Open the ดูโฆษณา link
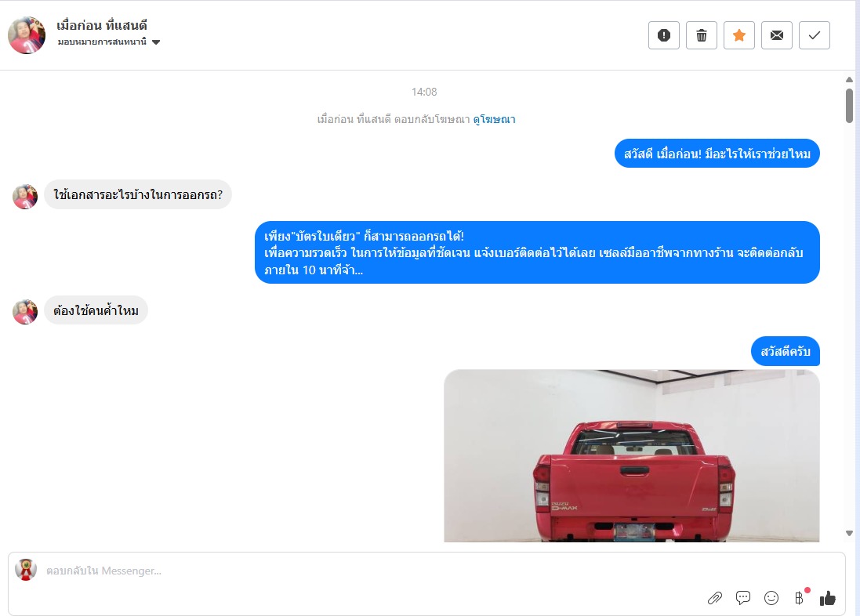Viewport: 860px width, 616px height. click(x=494, y=119)
